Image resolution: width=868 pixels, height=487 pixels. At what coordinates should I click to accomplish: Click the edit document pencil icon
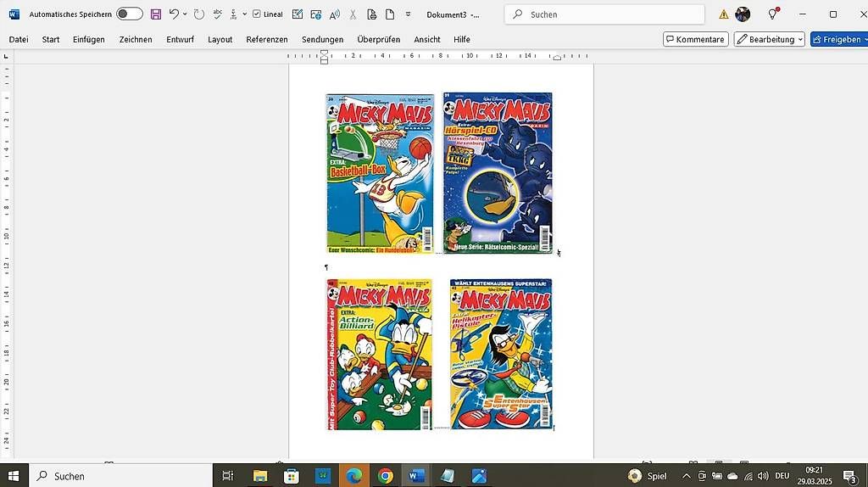click(x=298, y=14)
